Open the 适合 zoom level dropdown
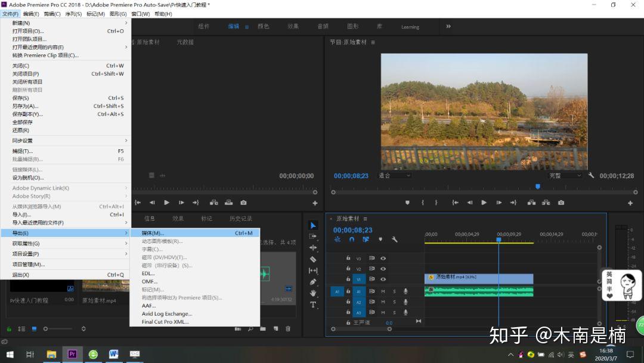This screenshot has height=363, width=644. coord(395,176)
